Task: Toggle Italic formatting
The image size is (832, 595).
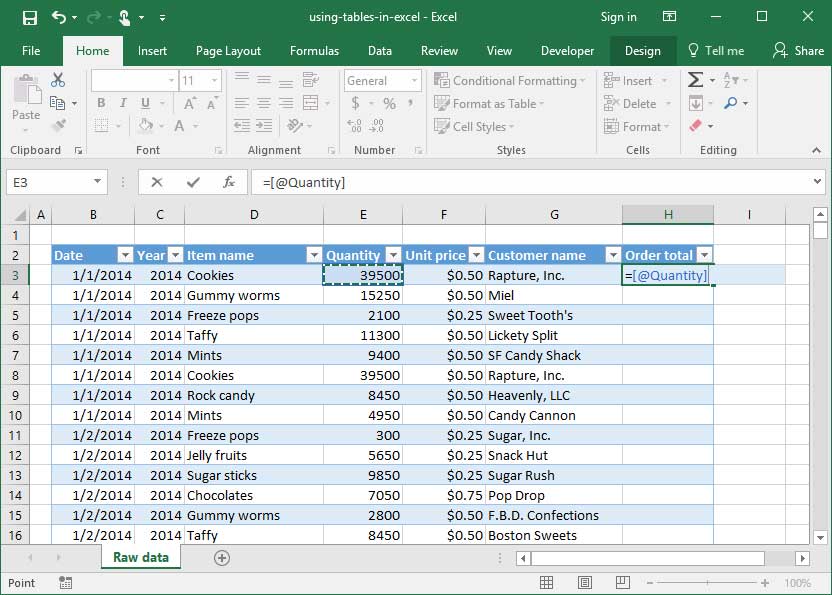Action: point(123,103)
